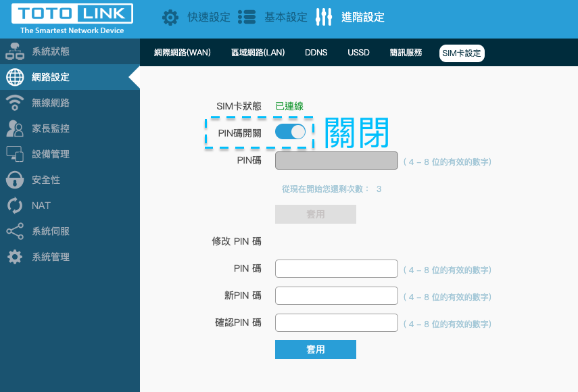This screenshot has width=578, height=392.
Task: Click the system status network icon
Action: click(x=15, y=51)
